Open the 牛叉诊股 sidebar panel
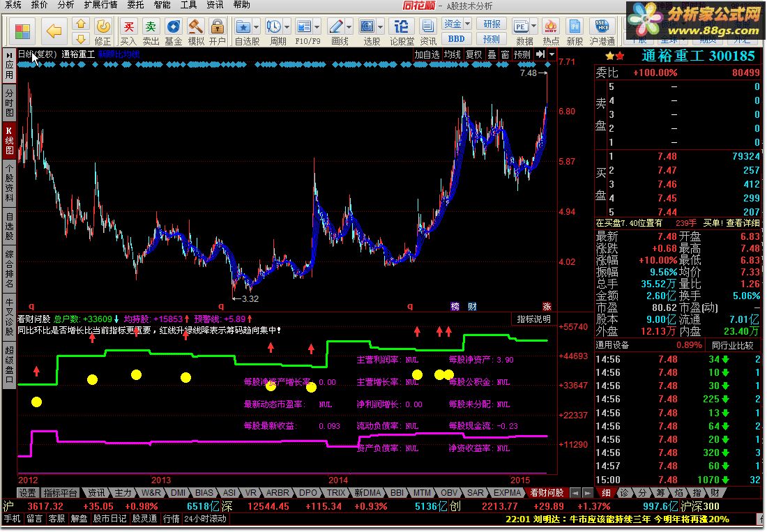The image size is (767, 532). (x=9, y=316)
